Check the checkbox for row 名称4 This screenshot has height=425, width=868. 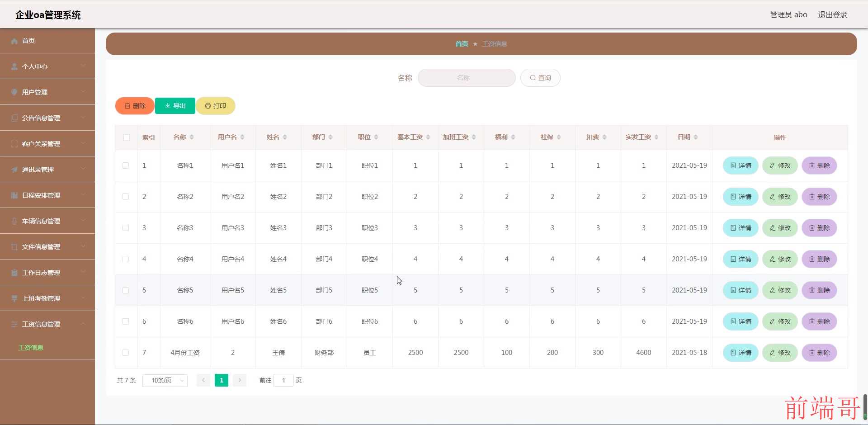[x=126, y=259]
